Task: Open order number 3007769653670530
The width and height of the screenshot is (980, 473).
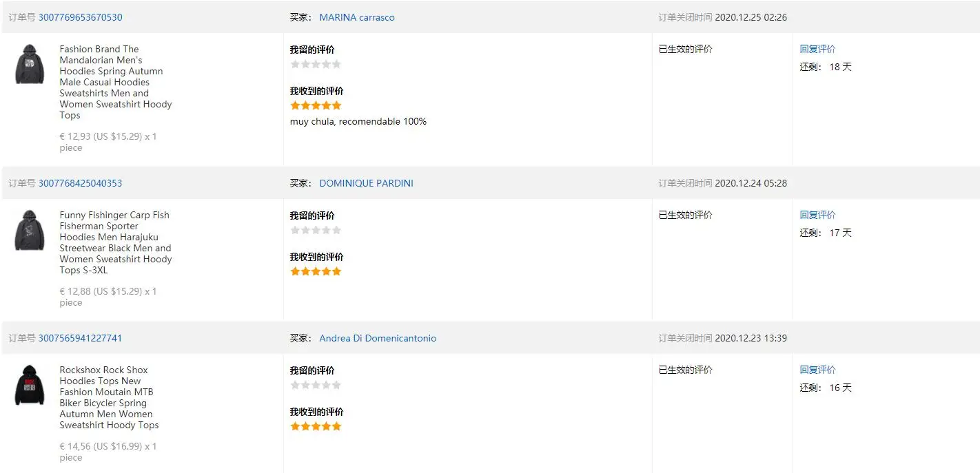Action: 80,17
